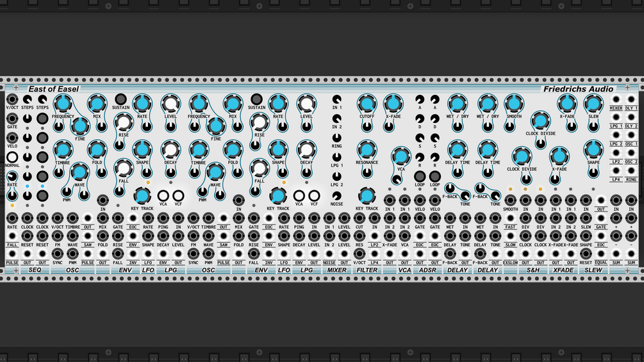Click the EXSLOW output jack
The image size is (644, 362).
510,254
